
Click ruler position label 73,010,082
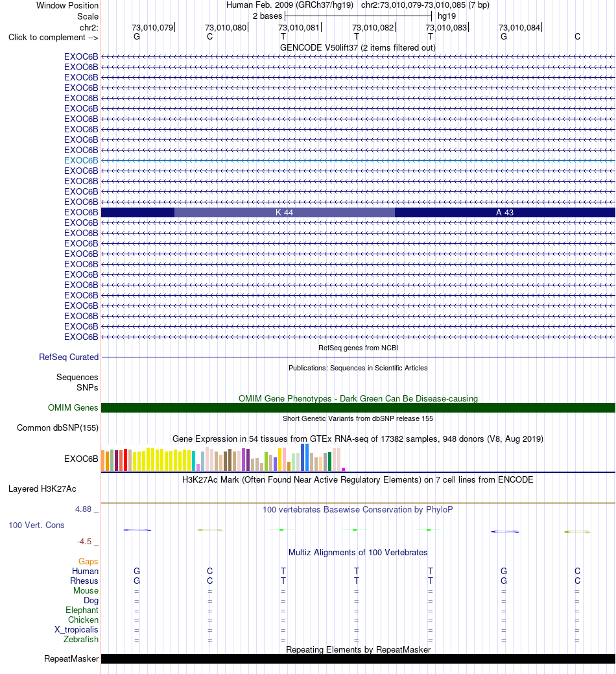point(373,27)
